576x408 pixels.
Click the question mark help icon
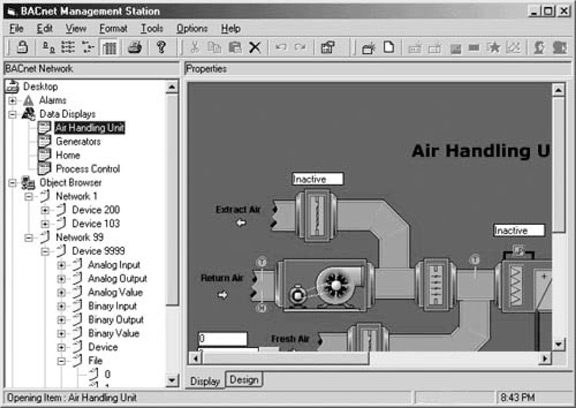tap(161, 47)
